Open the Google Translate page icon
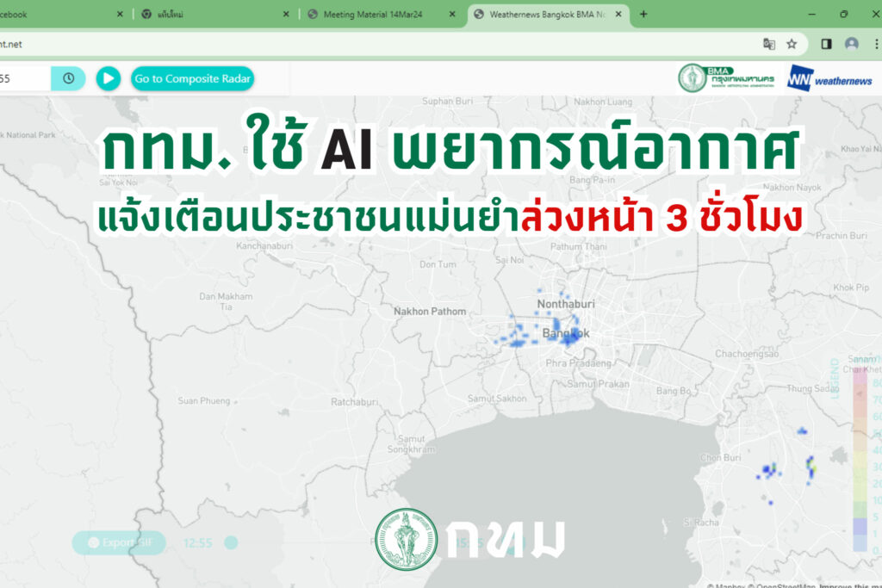The image size is (882, 588). pos(769,44)
